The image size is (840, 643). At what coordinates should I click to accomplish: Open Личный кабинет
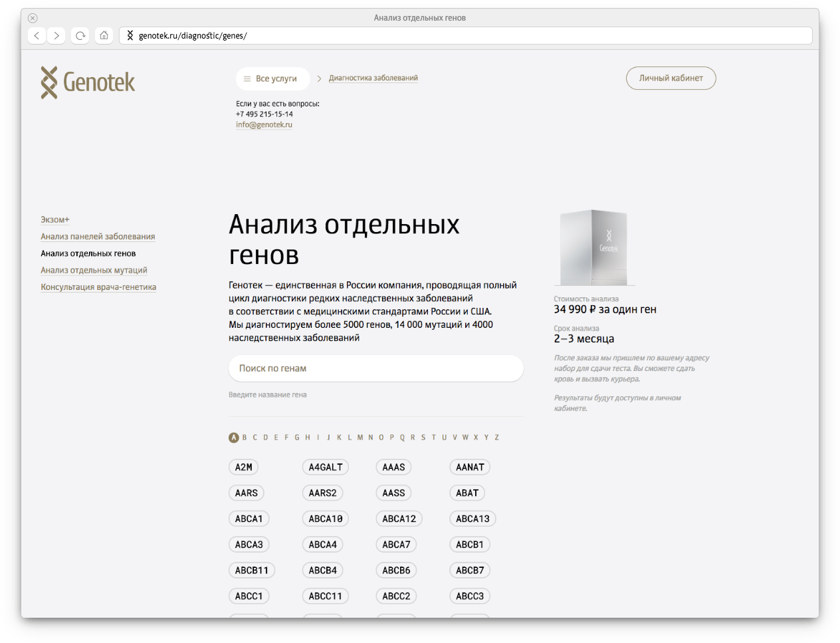671,78
